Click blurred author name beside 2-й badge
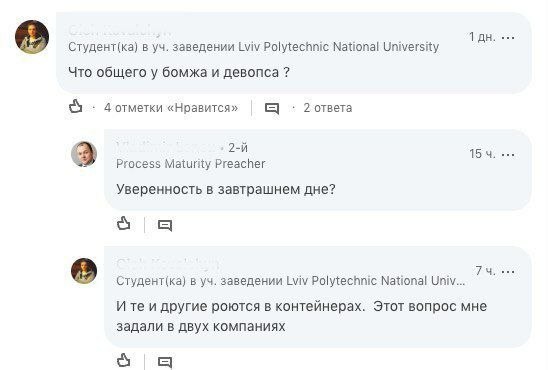This screenshot has width=548, height=370. tap(167, 147)
